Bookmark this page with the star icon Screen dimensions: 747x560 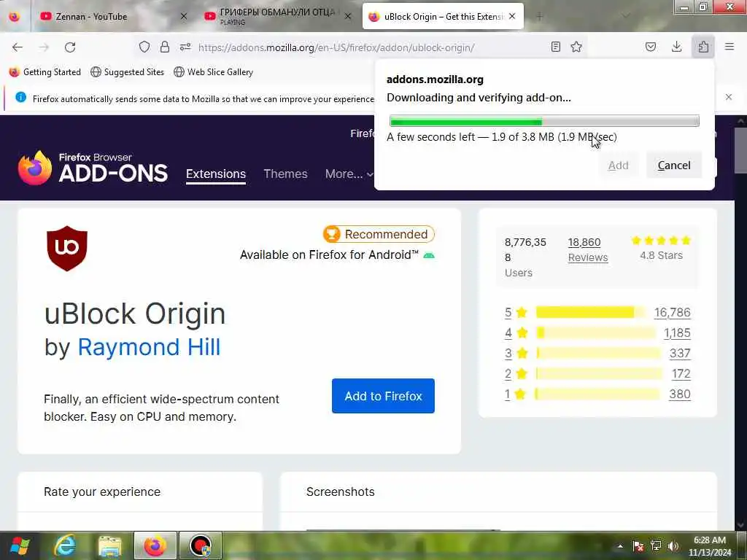pyautogui.click(x=576, y=47)
